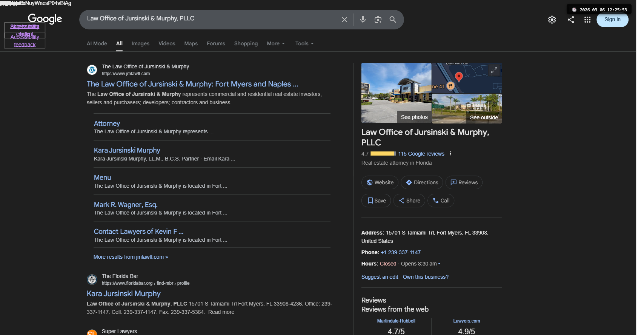Click the Super Lawyers favicon
Image resolution: width=644 pixels, height=335 pixels.
[x=92, y=332]
